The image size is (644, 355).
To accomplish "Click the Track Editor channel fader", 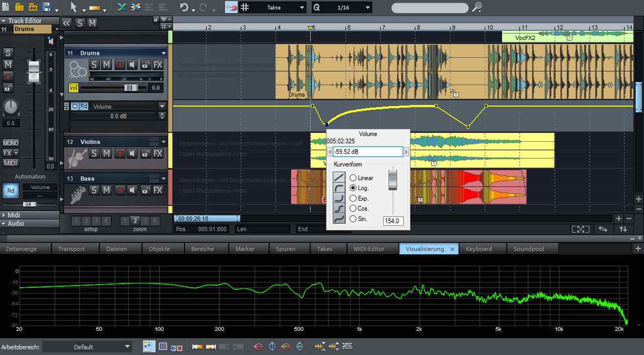I will (x=34, y=71).
